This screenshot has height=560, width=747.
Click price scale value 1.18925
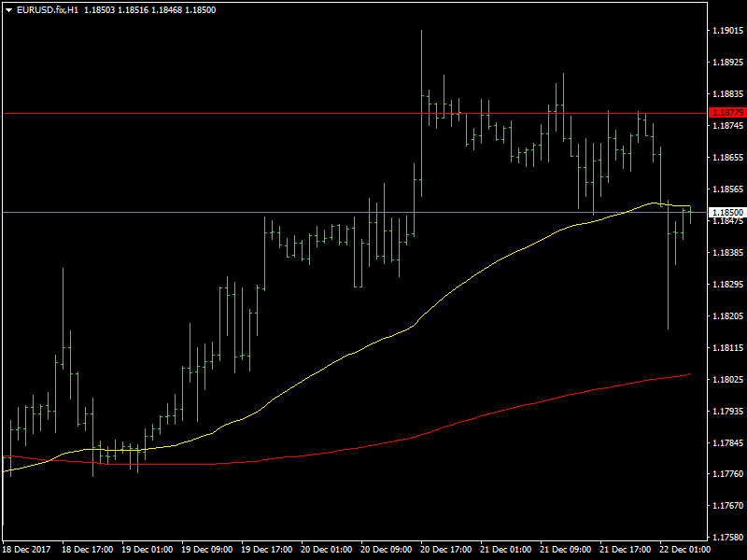tap(727, 63)
